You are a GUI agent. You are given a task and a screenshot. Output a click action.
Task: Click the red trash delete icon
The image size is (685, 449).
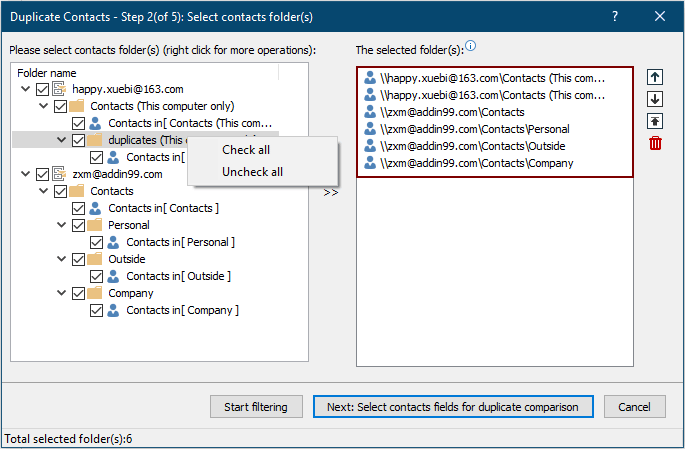pyautogui.click(x=655, y=143)
